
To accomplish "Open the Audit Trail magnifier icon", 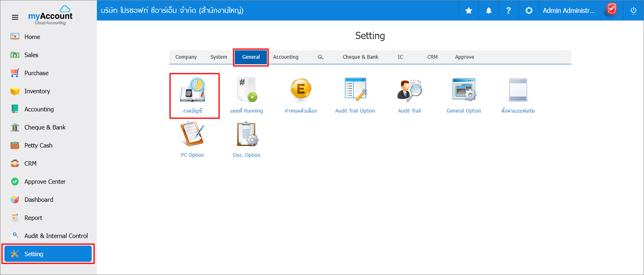I will (x=409, y=90).
